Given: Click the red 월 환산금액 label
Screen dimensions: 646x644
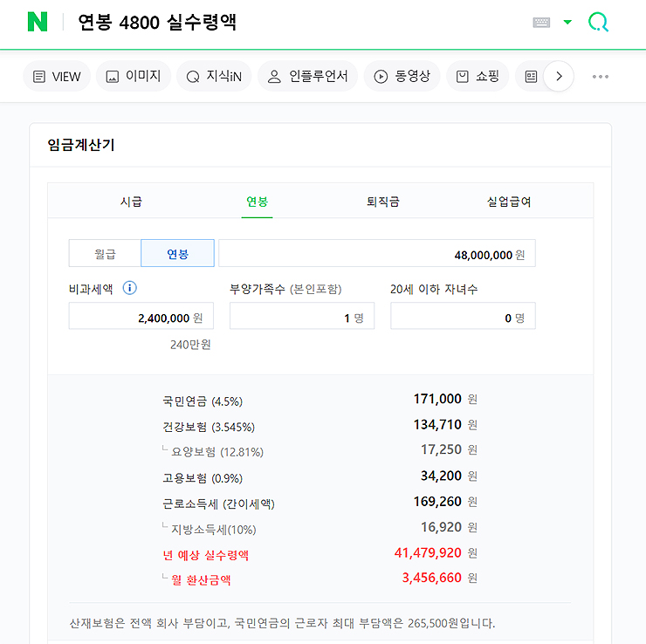Looking at the screenshot, I should pyautogui.click(x=201, y=580).
